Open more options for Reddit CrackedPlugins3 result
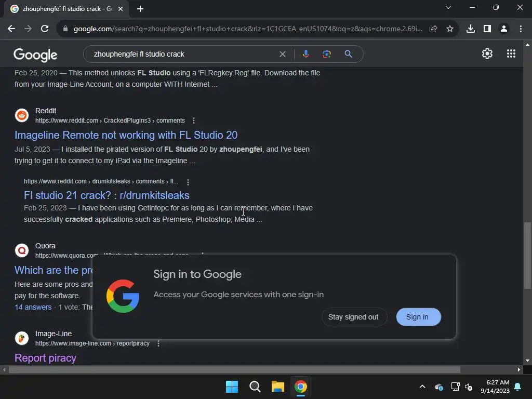Screen dimensions: 532x399 pyautogui.click(x=193, y=121)
